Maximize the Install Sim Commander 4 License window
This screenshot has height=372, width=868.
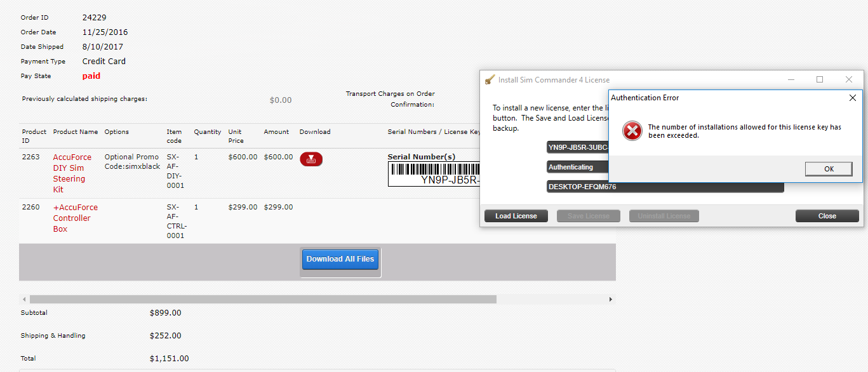tap(820, 80)
